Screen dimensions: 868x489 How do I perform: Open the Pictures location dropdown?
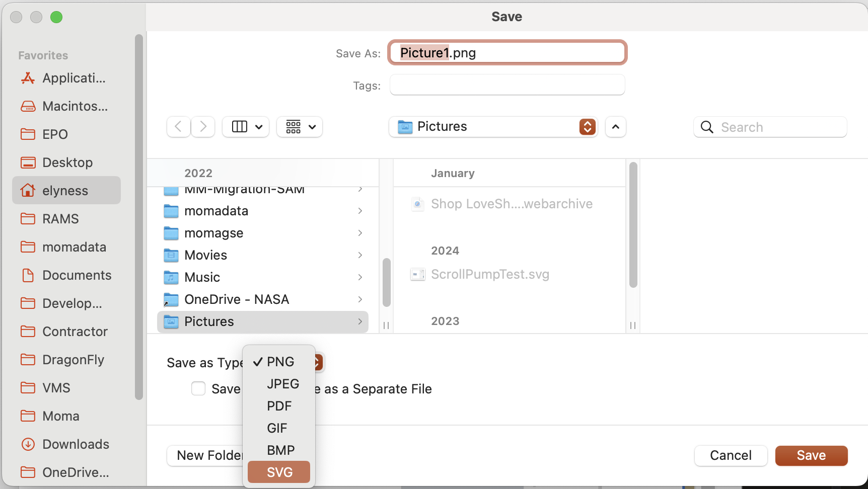(x=493, y=127)
